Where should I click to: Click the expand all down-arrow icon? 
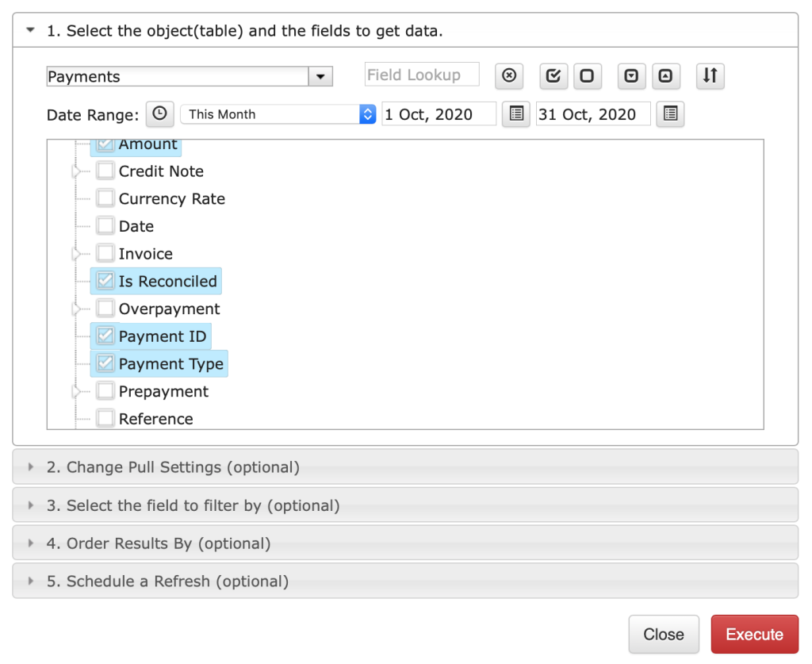pyautogui.click(x=631, y=76)
